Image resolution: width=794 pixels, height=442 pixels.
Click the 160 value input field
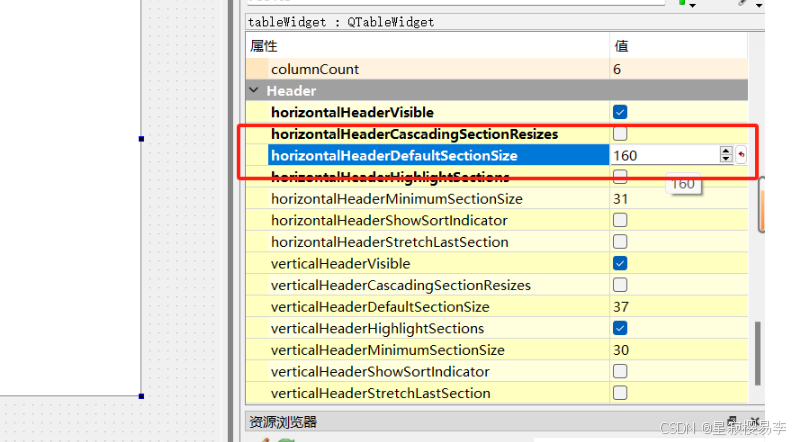[664, 155]
